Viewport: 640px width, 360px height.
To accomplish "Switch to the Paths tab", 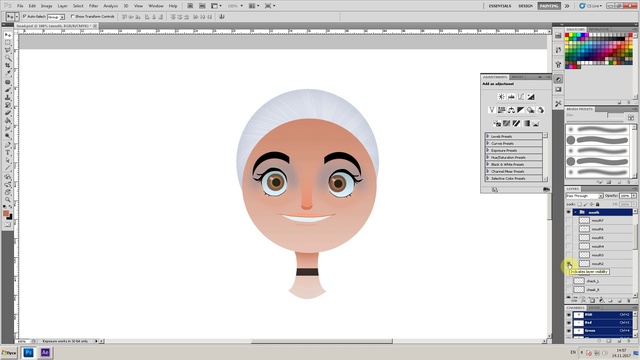I will coord(594,307).
